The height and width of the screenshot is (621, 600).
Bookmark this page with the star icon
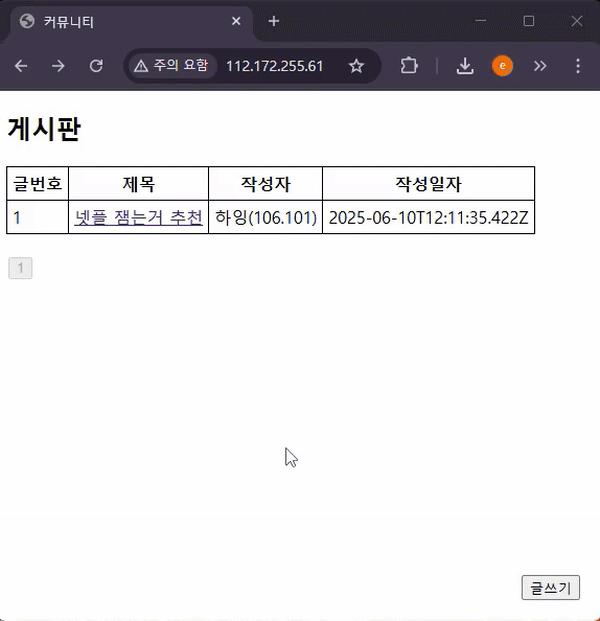356,66
